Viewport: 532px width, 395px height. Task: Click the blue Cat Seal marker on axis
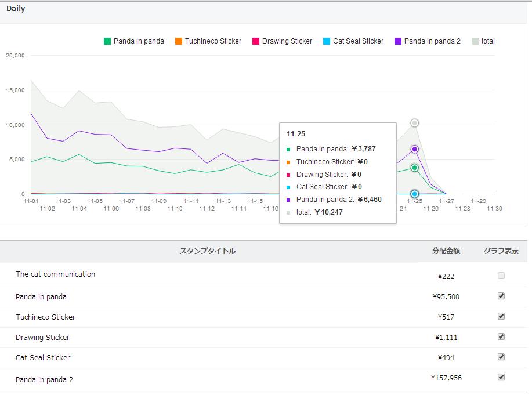click(415, 194)
